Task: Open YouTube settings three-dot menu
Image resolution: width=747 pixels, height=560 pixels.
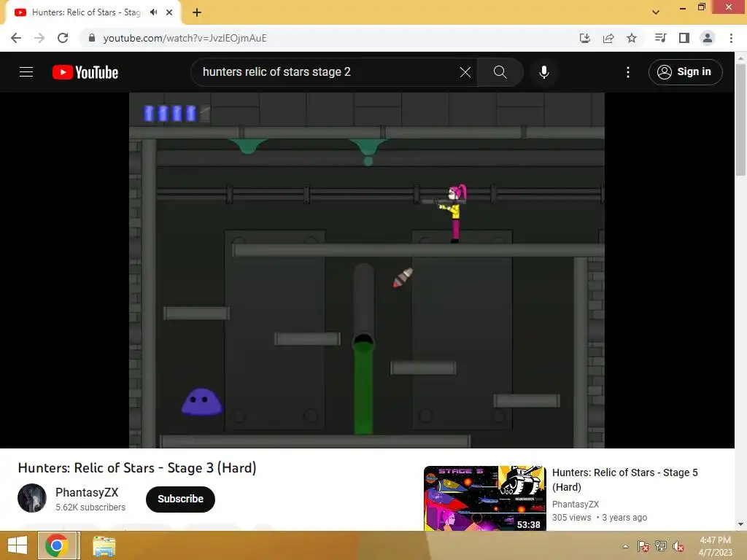Action: click(x=628, y=72)
